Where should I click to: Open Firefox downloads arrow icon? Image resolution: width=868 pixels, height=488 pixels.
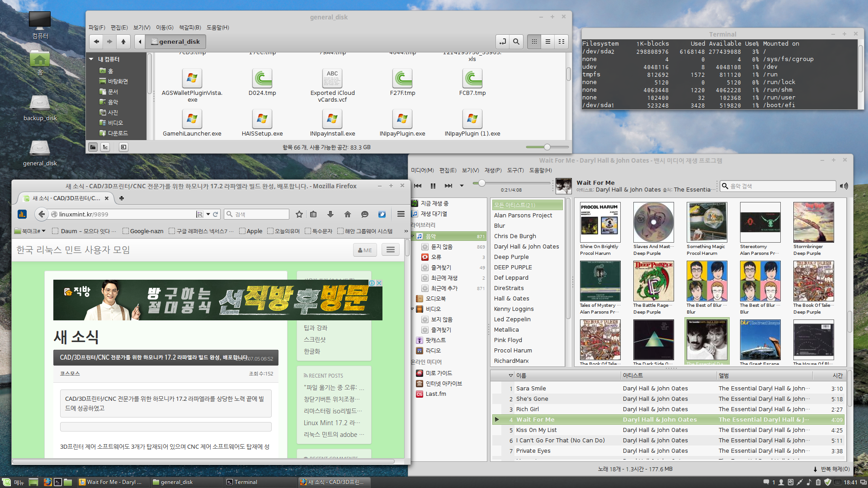point(330,214)
